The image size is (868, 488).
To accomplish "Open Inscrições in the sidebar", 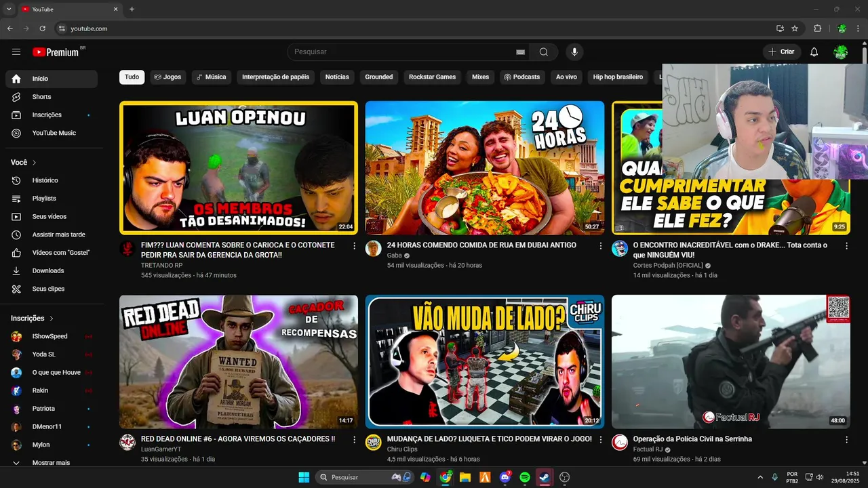I will tap(52, 115).
